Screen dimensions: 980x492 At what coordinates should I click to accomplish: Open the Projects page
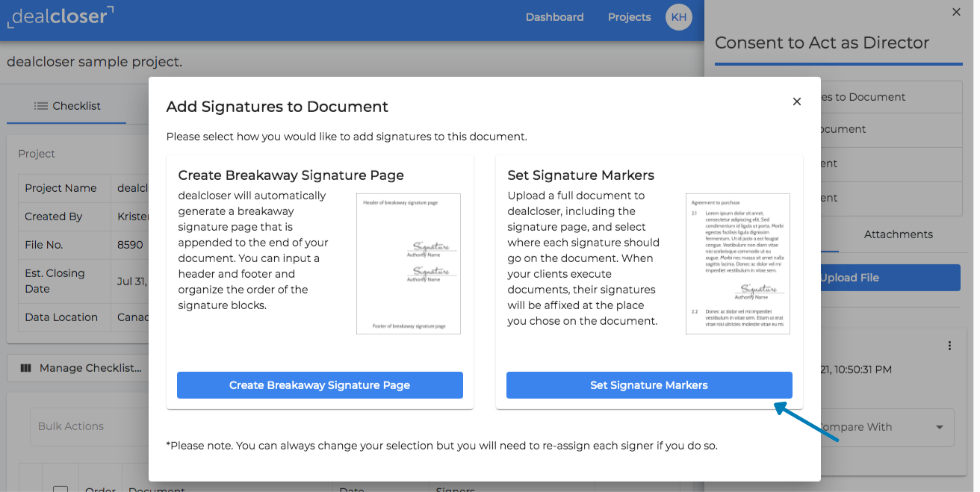pyautogui.click(x=630, y=17)
